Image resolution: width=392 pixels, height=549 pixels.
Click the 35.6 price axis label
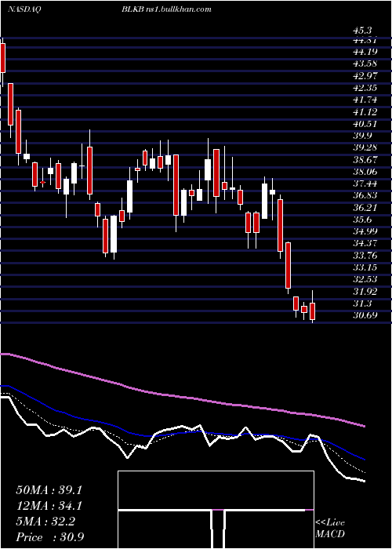tap(362, 220)
